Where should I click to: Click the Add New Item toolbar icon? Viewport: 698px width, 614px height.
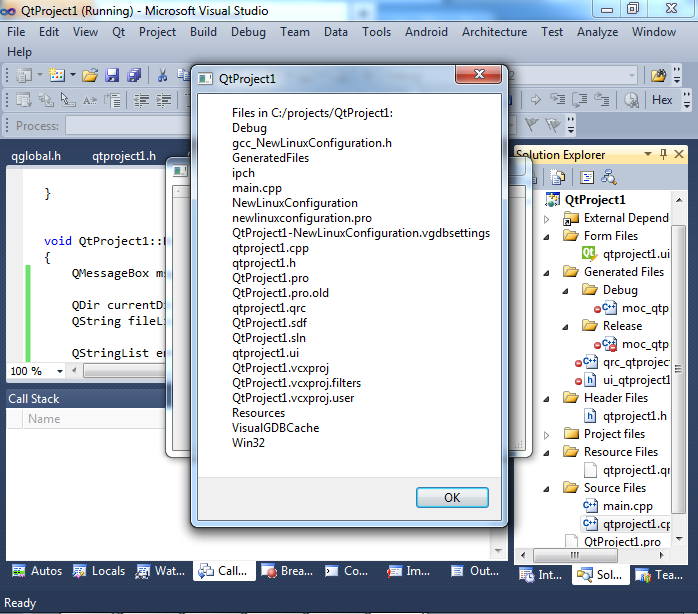[57, 75]
